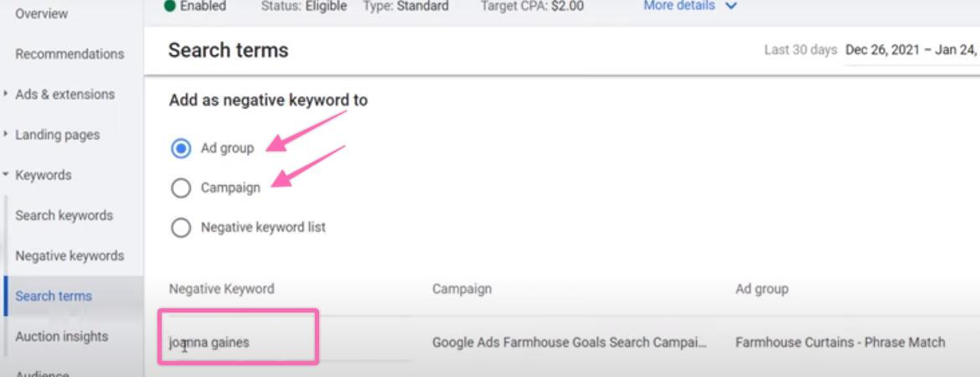Click the Farmhouse Goals Search campaign name
The width and height of the screenshot is (980, 377).
(569, 342)
